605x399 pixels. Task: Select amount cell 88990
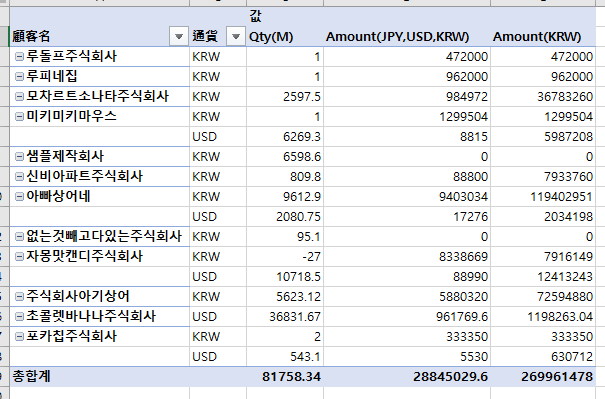pos(407,277)
